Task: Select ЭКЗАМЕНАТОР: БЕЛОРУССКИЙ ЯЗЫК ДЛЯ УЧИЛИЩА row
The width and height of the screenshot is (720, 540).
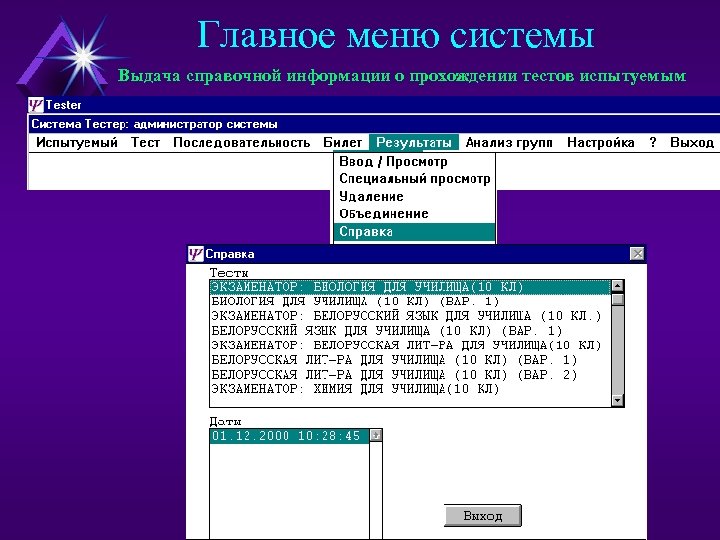Action: [x=411, y=316]
